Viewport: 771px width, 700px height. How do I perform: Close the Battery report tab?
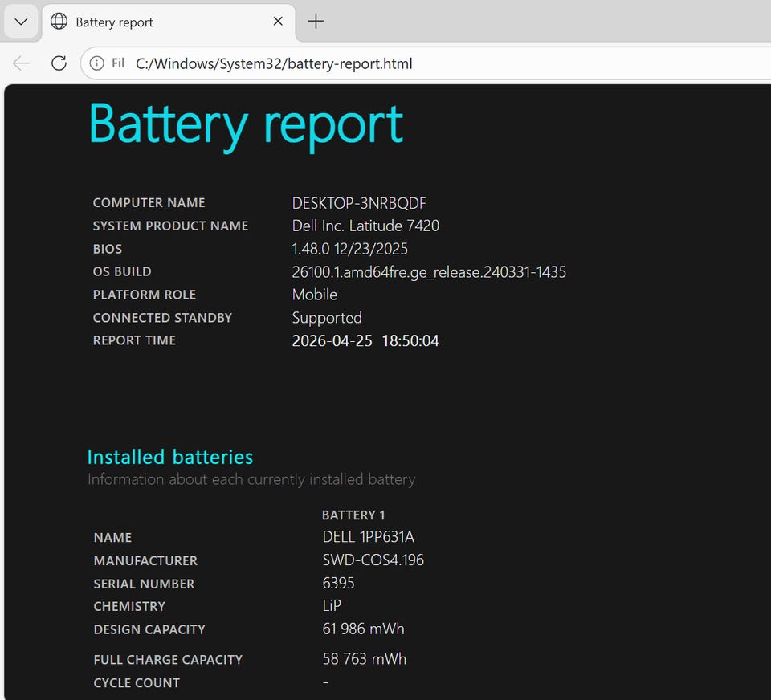[x=278, y=22]
